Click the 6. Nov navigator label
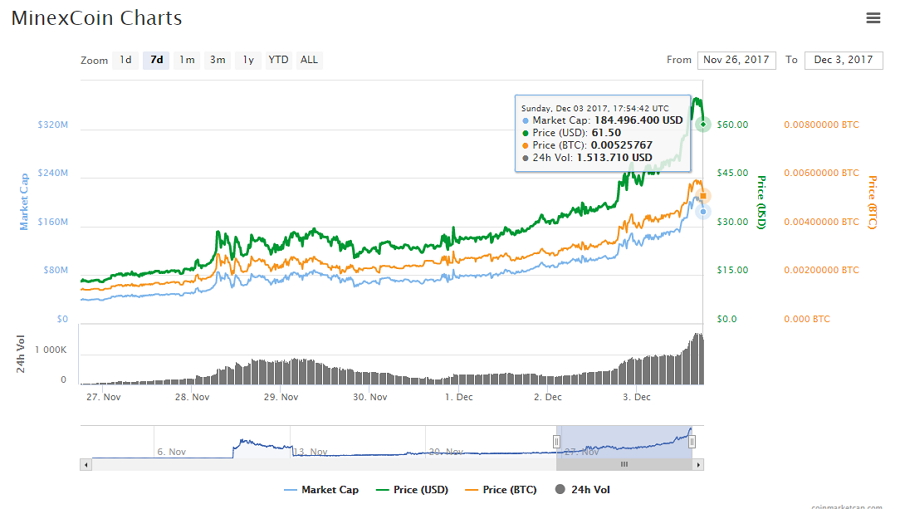Image resolution: width=900 pixels, height=509 pixels. click(172, 452)
